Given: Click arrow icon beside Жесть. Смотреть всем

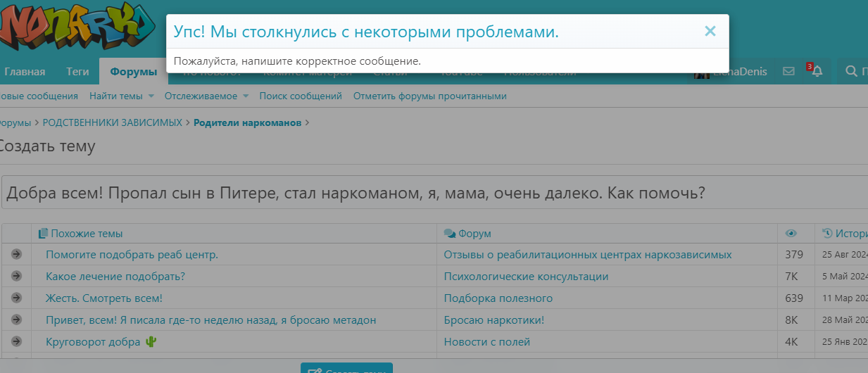Looking at the screenshot, I should pos(17,298).
